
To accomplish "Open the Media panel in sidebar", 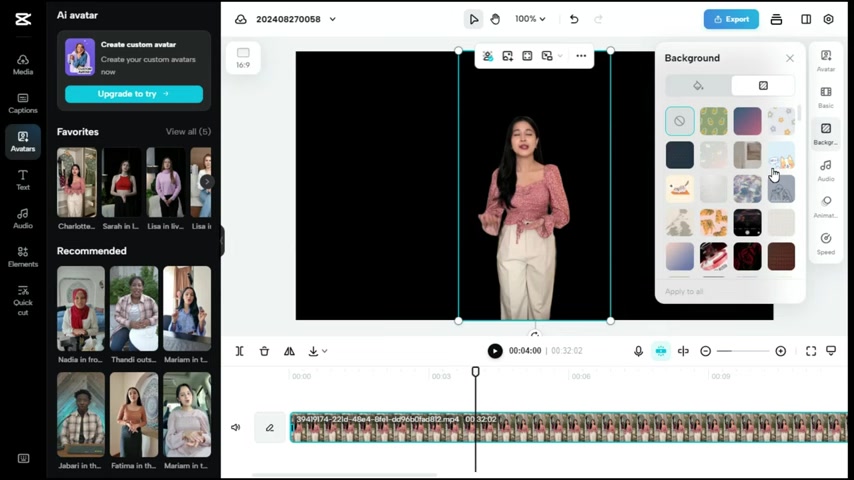I will (23, 64).
